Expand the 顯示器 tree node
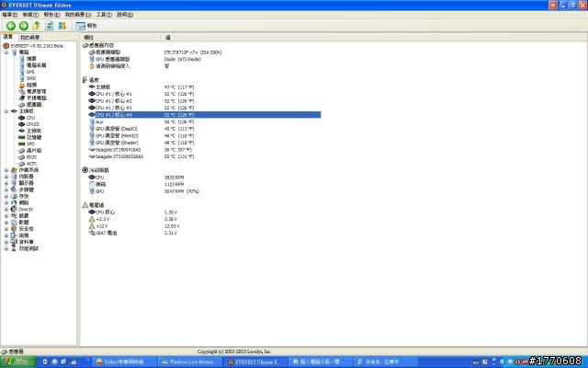The width and height of the screenshot is (588, 368). (6, 183)
